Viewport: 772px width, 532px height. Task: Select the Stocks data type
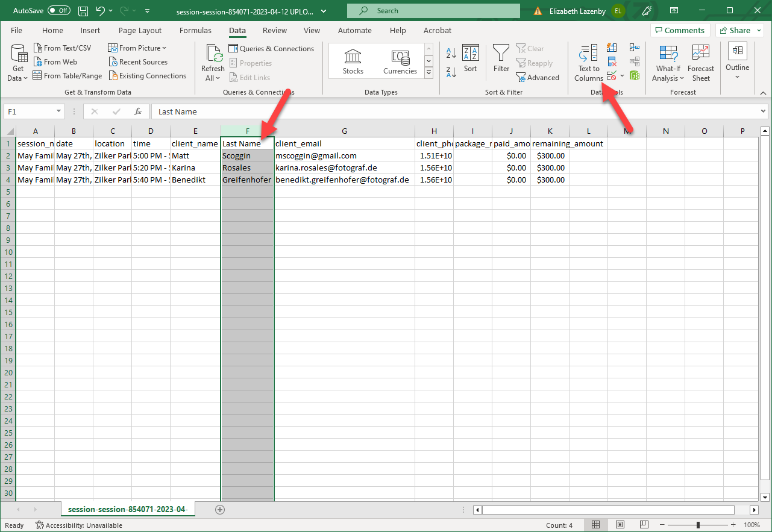click(353, 62)
